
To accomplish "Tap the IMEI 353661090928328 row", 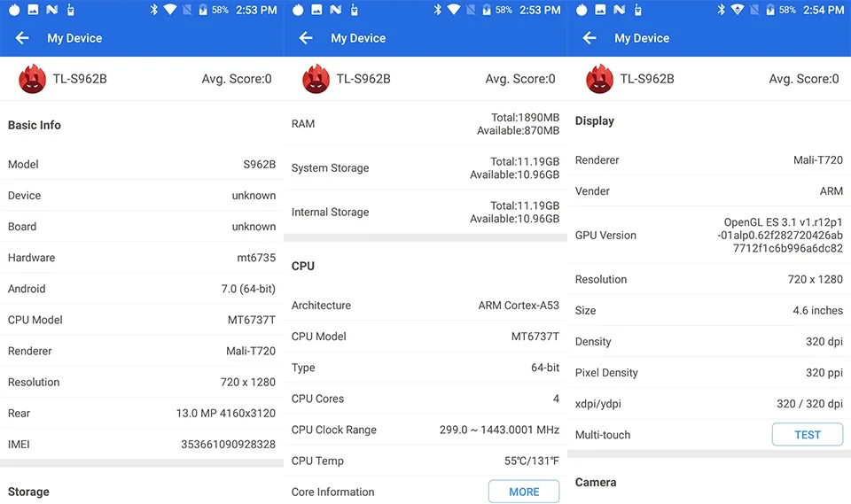I will (142, 445).
